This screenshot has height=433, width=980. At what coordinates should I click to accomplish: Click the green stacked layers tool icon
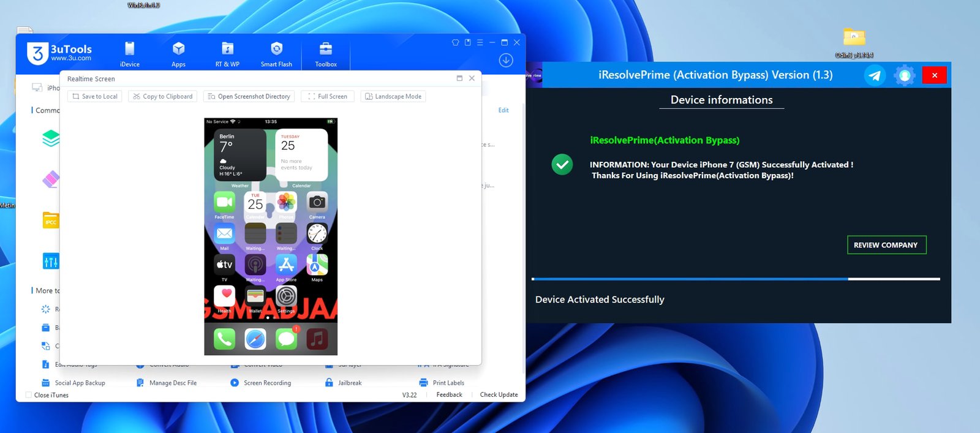pos(51,138)
